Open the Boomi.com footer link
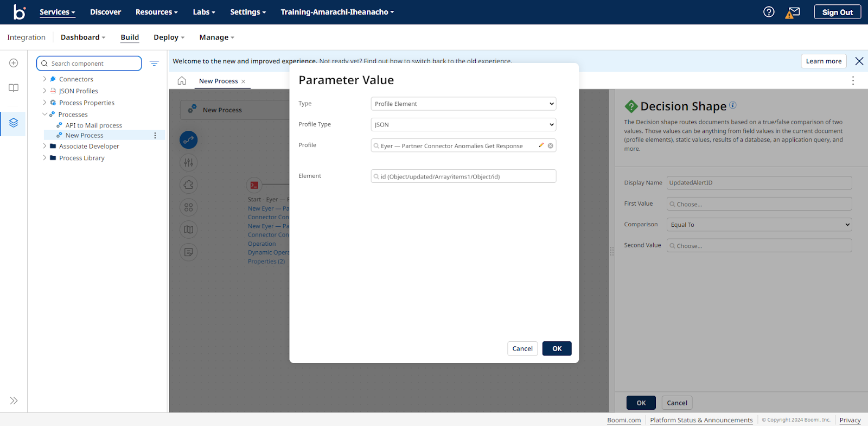868x426 pixels. tap(624, 420)
